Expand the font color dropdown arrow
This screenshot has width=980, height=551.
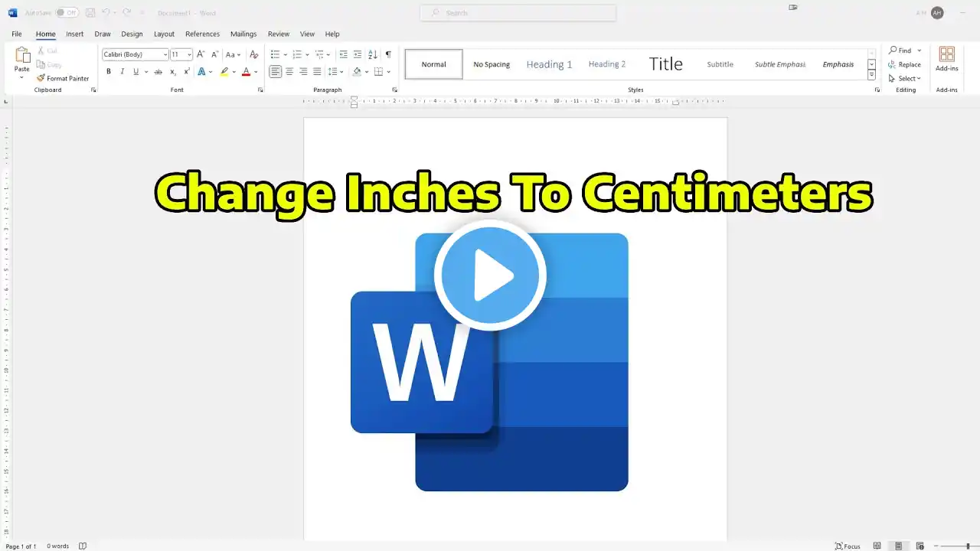click(x=256, y=72)
